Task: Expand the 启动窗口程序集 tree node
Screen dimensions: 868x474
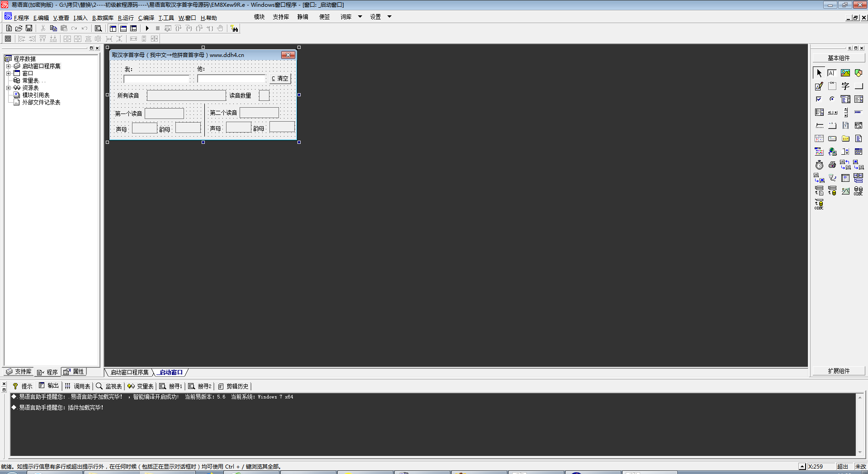Action: [x=8, y=66]
